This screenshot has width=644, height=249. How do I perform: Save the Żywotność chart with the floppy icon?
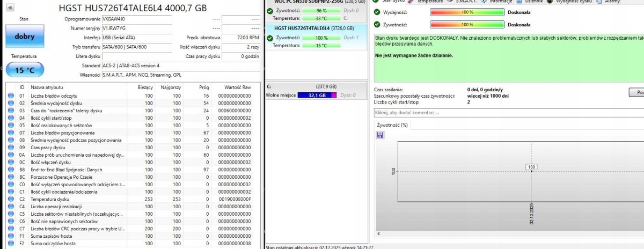[380, 135]
